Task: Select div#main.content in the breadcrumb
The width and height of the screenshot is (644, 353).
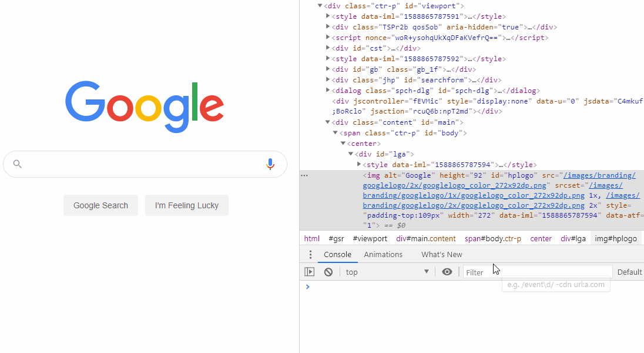Action: coord(426,239)
